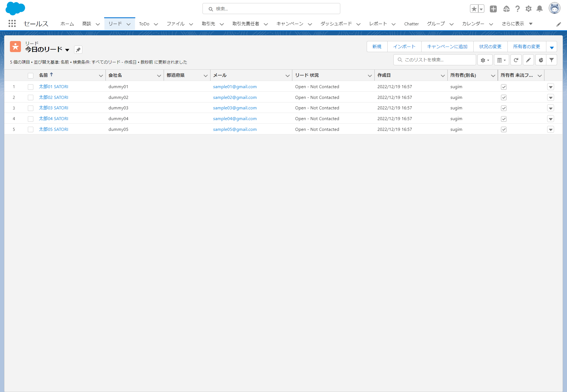Tick the checkbox on row 3

[x=31, y=108]
